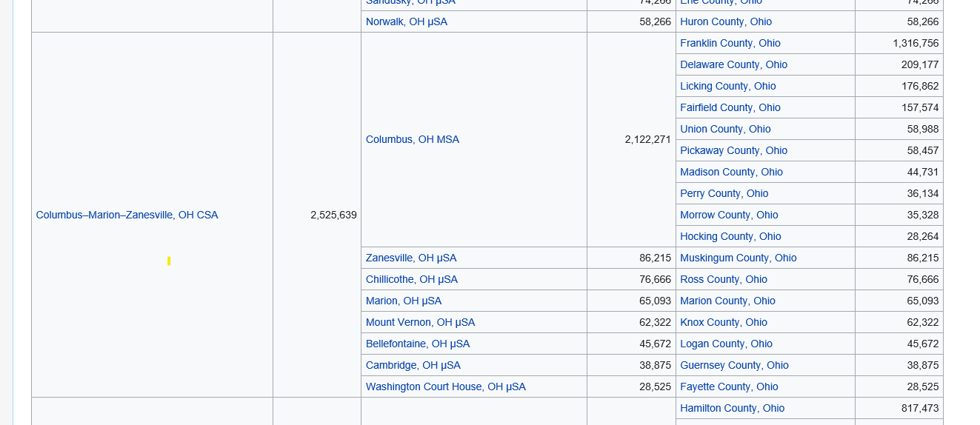Viewport: 980px width, 425px height.
Task: Click the Chillicothe, OH μSA link
Action: click(412, 279)
